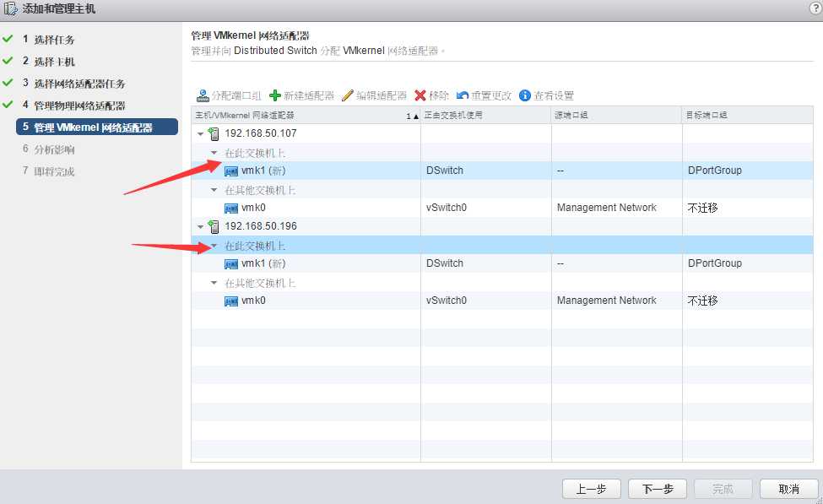Click the 重置更改 toolbar label

click(490, 95)
